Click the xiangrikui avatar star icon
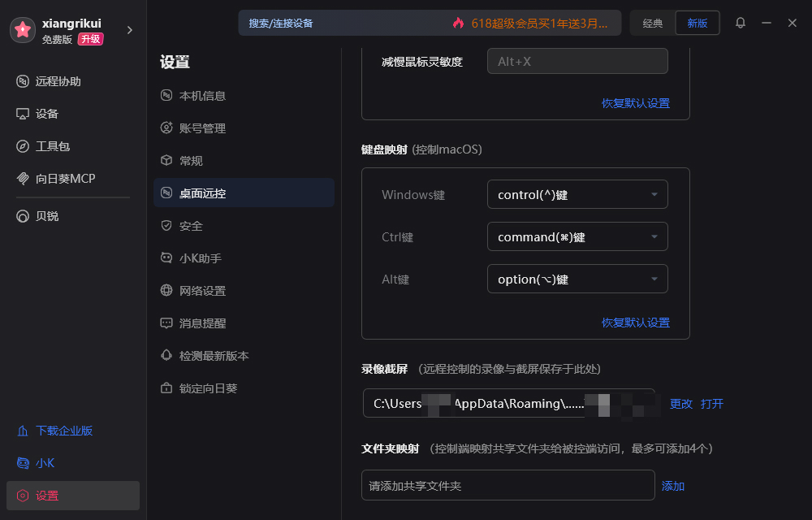The image size is (812, 520). tap(23, 30)
